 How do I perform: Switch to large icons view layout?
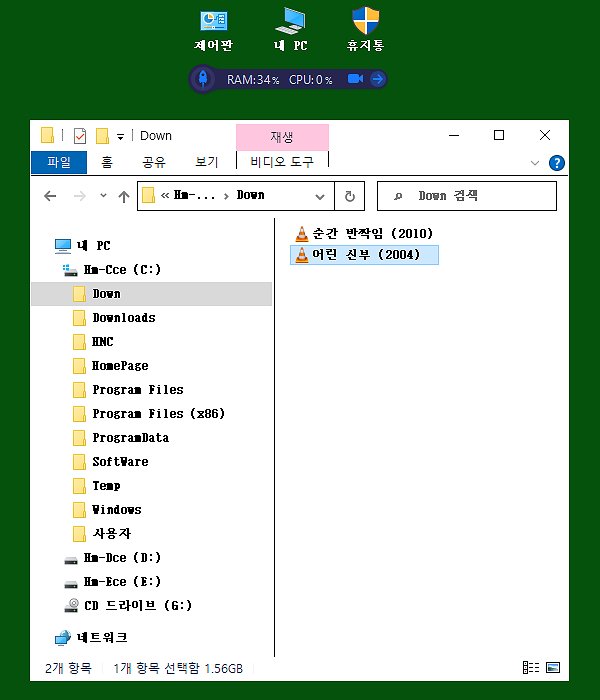(553, 668)
